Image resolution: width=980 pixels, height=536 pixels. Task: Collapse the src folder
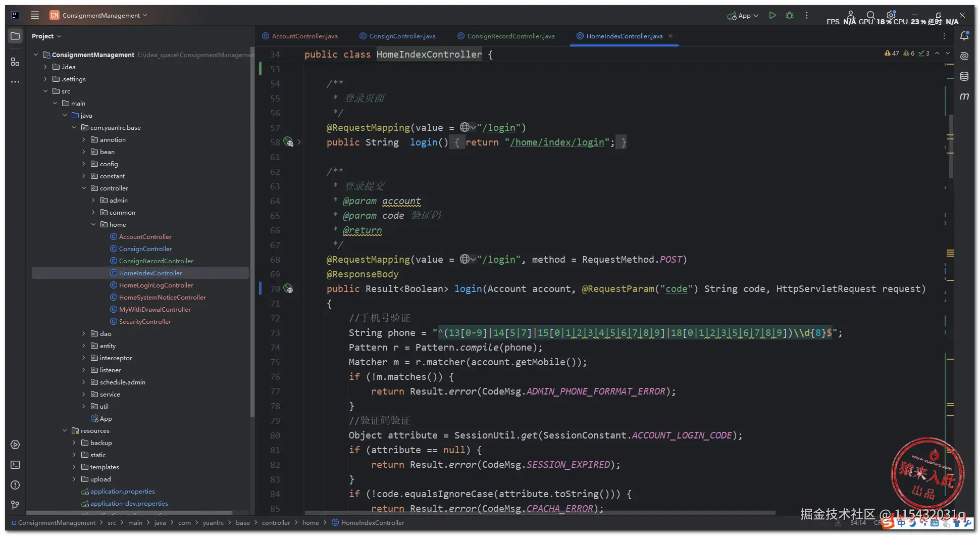pyautogui.click(x=45, y=91)
